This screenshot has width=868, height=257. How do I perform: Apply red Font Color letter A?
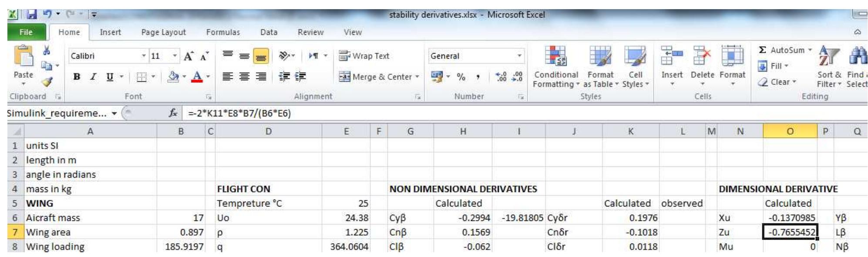point(197,77)
